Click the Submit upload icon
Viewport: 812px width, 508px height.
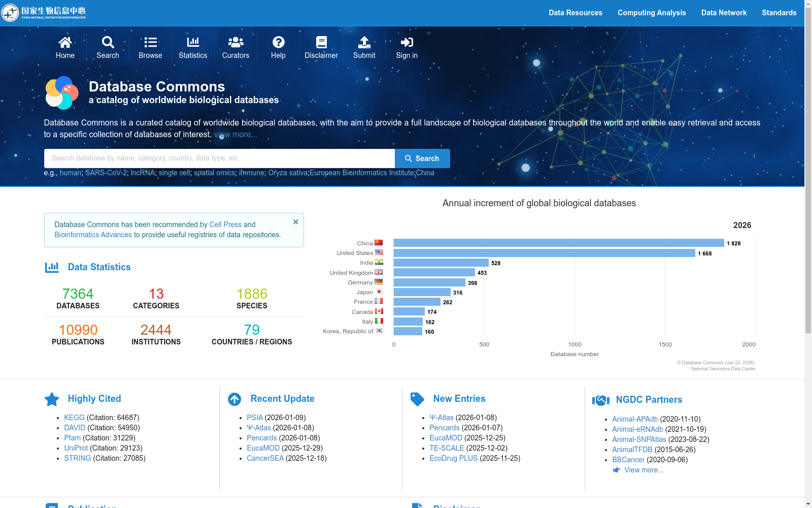[x=364, y=42]
